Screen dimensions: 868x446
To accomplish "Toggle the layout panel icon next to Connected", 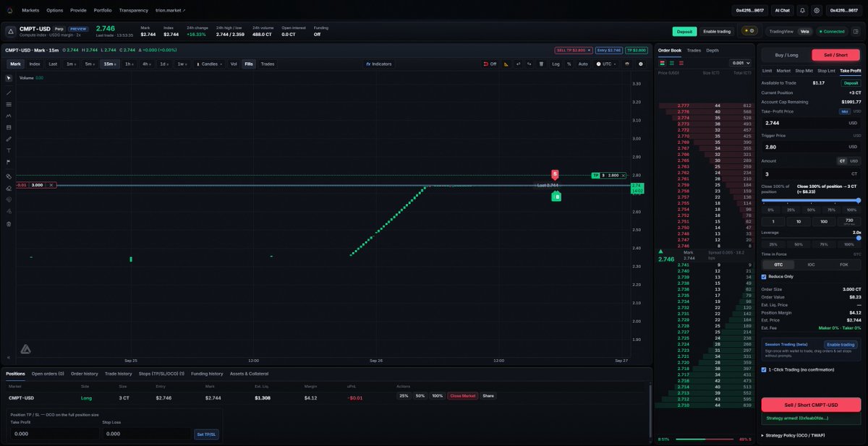I will [x=855, y=31].
